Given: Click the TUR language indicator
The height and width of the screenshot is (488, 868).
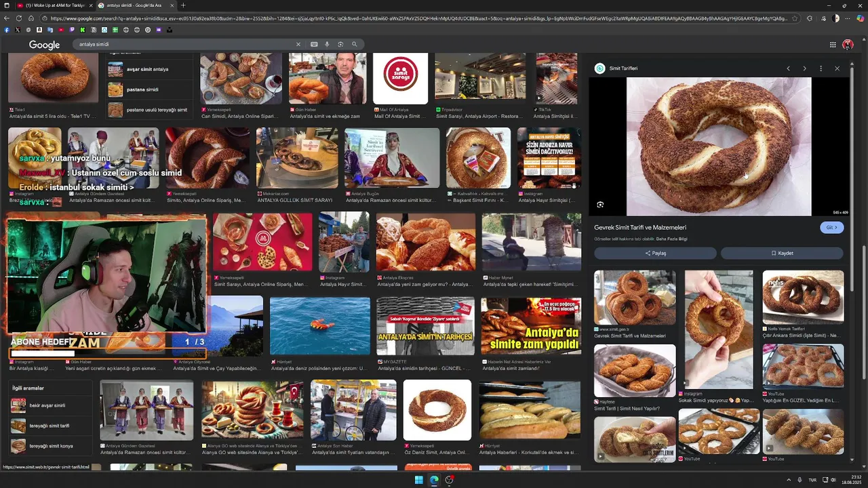Looking at the screenshot, I should (812, 480).
